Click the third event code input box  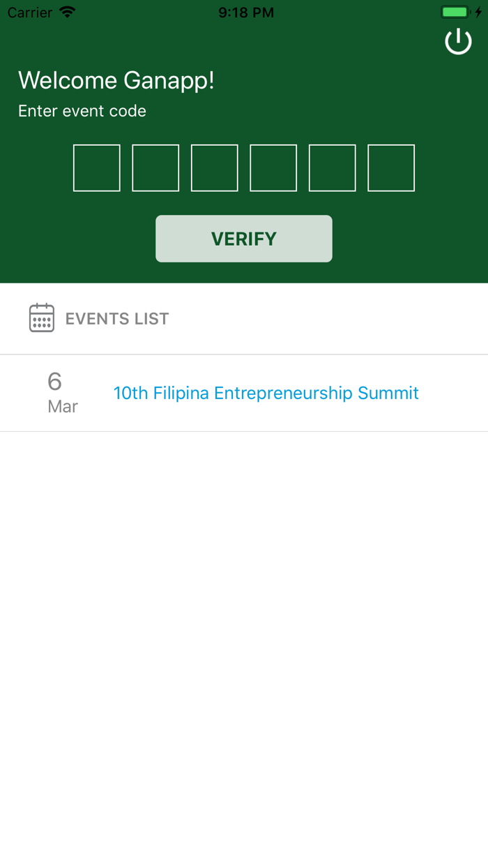[x=214, y=167]
